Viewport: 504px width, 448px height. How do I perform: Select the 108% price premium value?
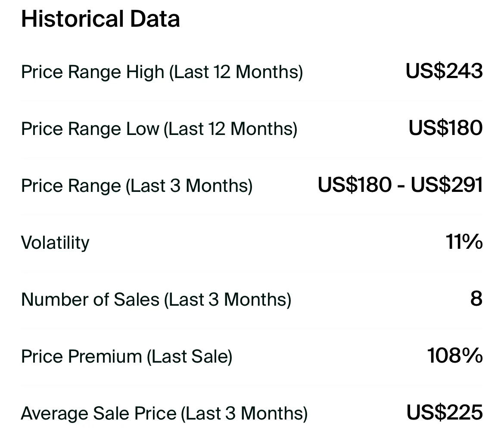[455, 356]
